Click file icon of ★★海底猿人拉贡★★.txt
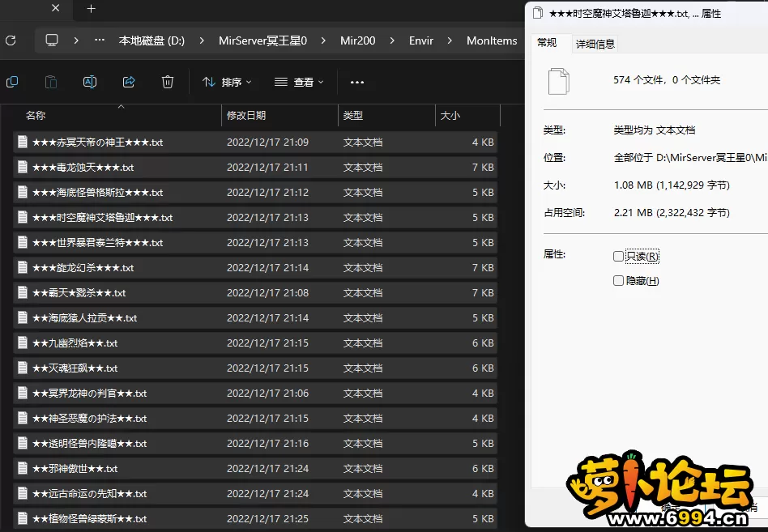 [23, 317]
